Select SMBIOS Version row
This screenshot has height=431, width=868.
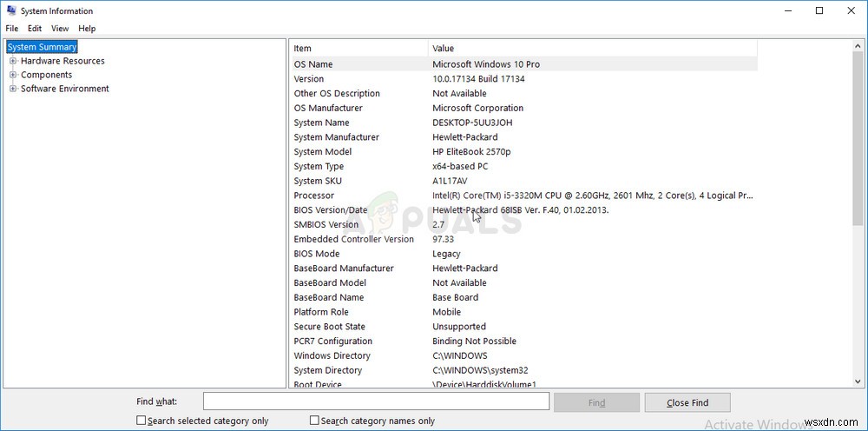pyautogui.click(x=523, y=224)
